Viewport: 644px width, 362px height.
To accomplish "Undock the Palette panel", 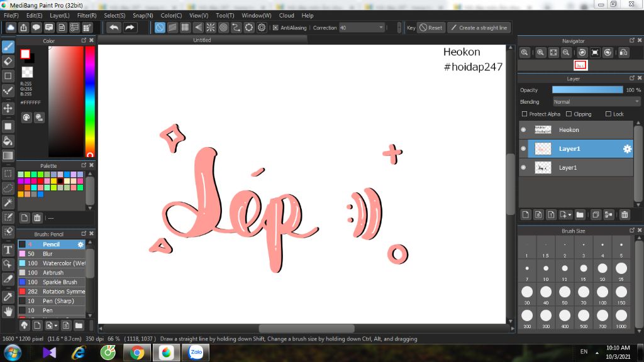I will pos(84,165).
